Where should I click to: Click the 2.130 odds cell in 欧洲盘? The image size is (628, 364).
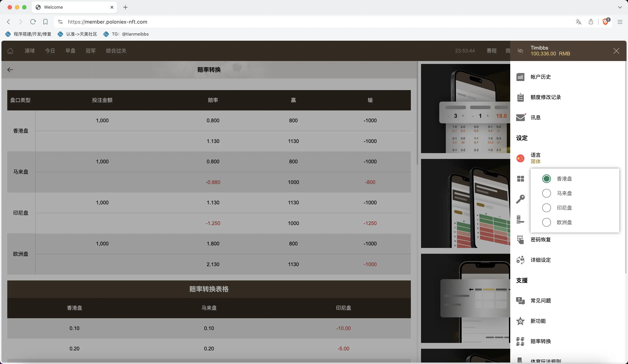213,264
